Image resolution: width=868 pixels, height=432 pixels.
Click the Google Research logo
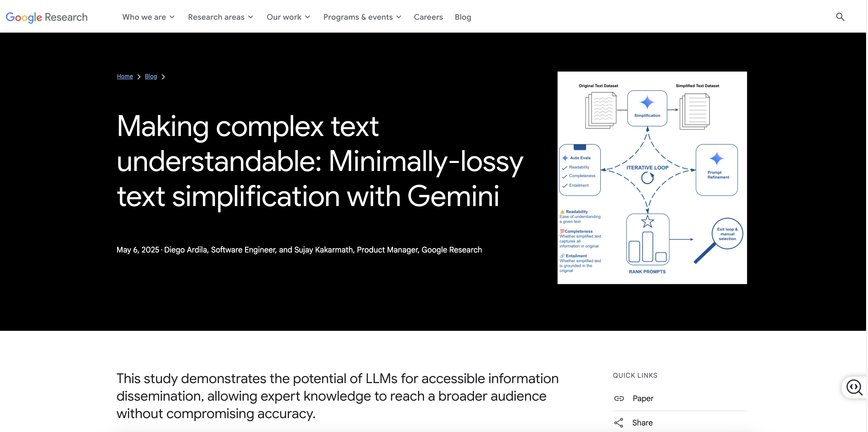[x=46, y=17]
